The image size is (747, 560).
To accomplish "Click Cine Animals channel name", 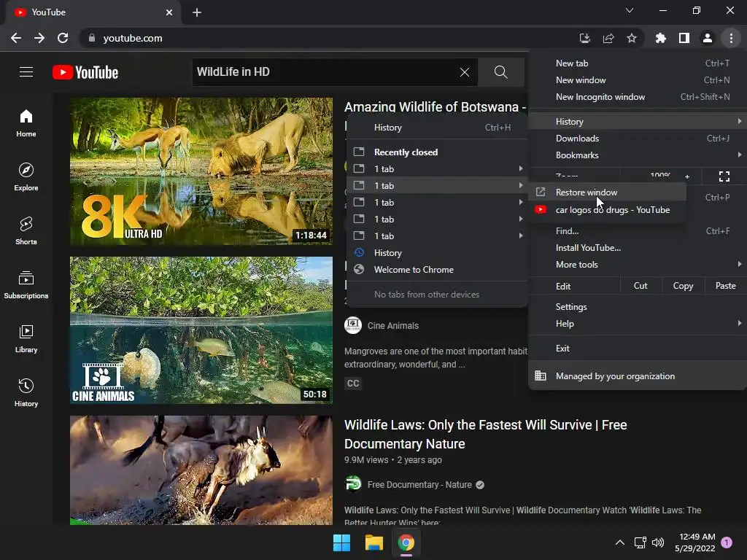I will click(x=393, y=326).
